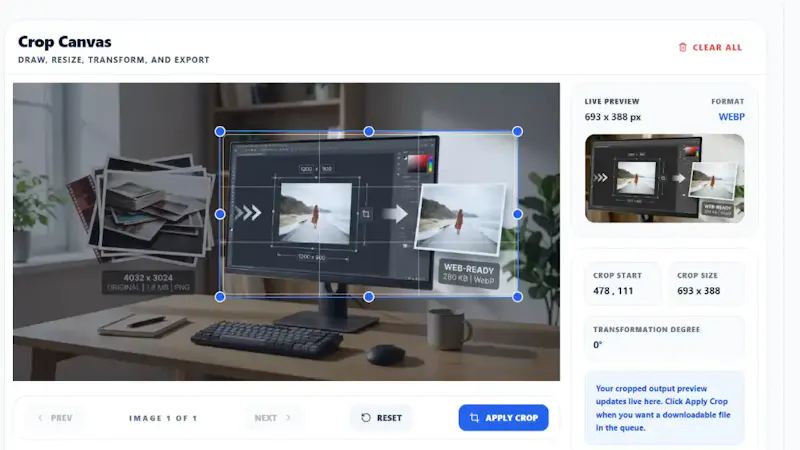
Task: Click the Crop Size value 693 x 388
Action: click(698, 291)
